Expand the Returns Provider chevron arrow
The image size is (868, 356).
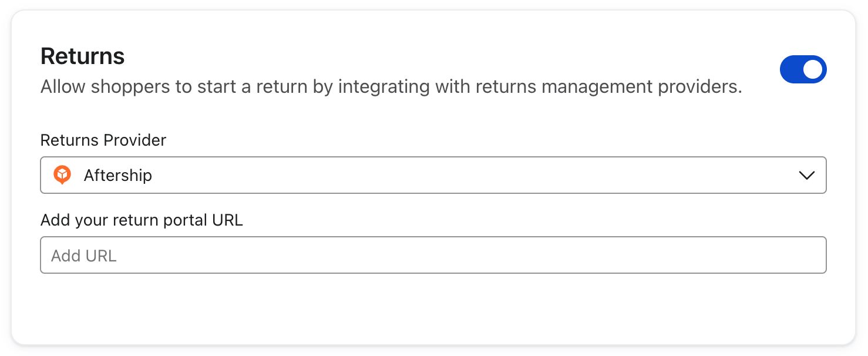coord(806,175)
